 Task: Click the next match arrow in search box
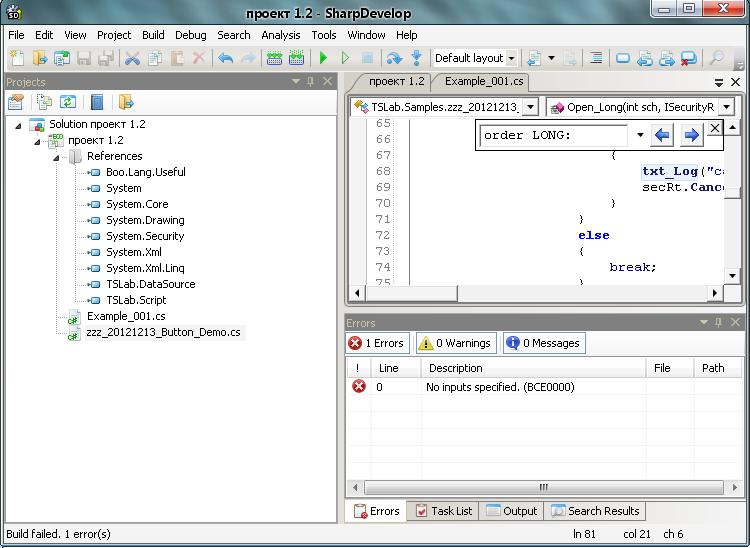coord(690,135)
